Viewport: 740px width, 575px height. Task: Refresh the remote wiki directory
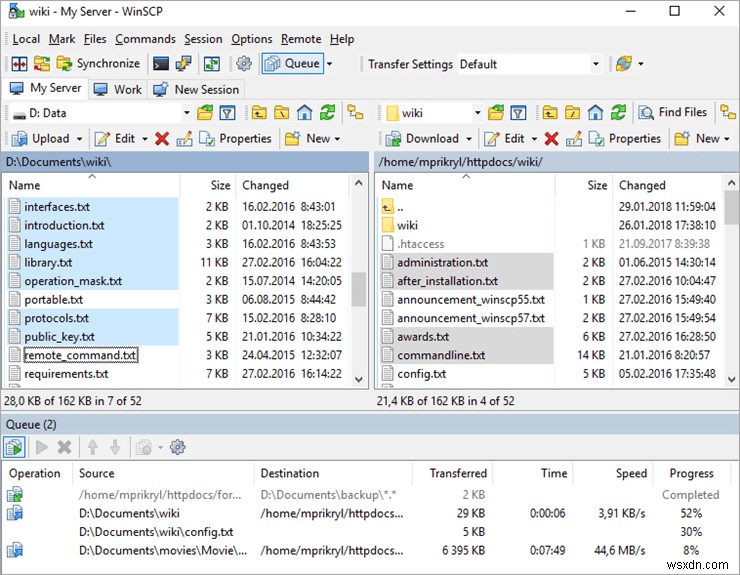(620, 113)
